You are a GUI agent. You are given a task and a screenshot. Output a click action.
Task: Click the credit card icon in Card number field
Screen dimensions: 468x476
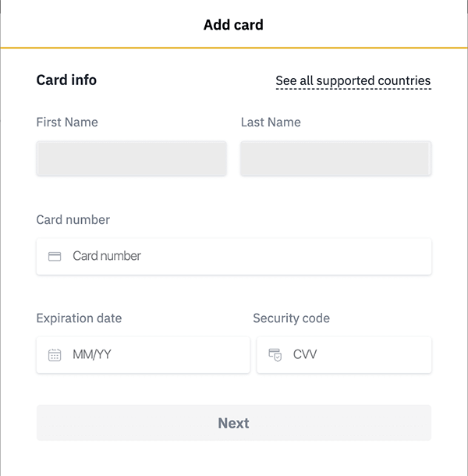(55, 257)
